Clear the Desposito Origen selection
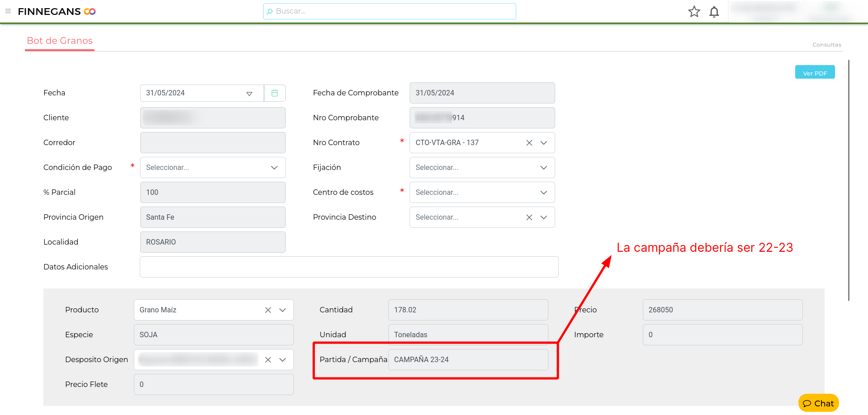Viewport: 868px width, 415px height. (x=268, y=360)
